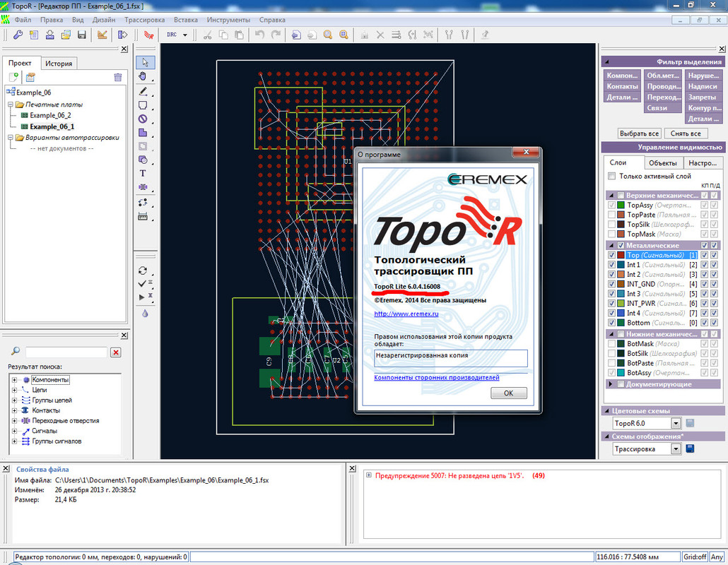The image size is (728, 565).
Task: Expand Компоненты in search results
Action: point(14,379)
